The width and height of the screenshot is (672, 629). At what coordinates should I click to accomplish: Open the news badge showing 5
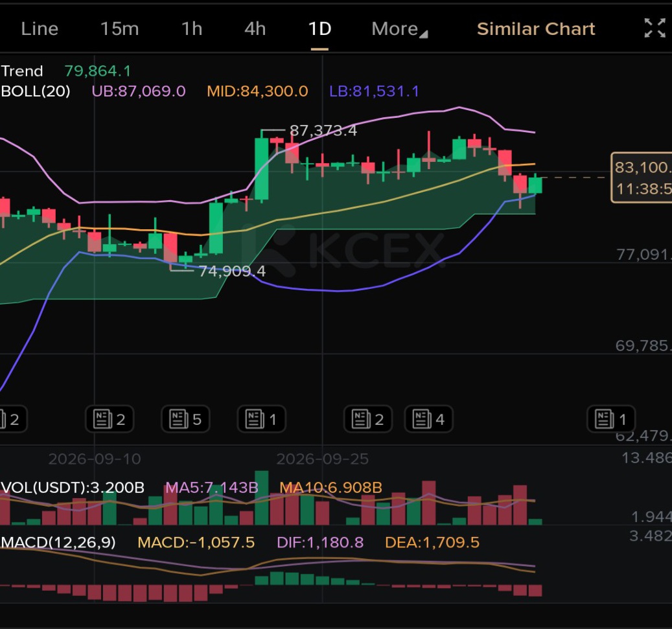coord(185,418)
